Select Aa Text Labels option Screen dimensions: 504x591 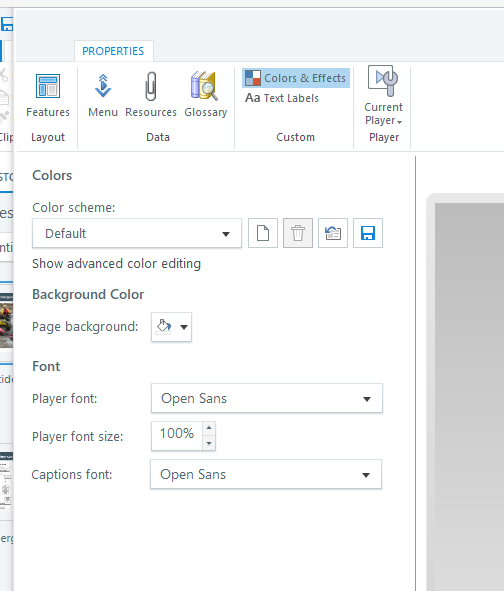coord(282,98)
